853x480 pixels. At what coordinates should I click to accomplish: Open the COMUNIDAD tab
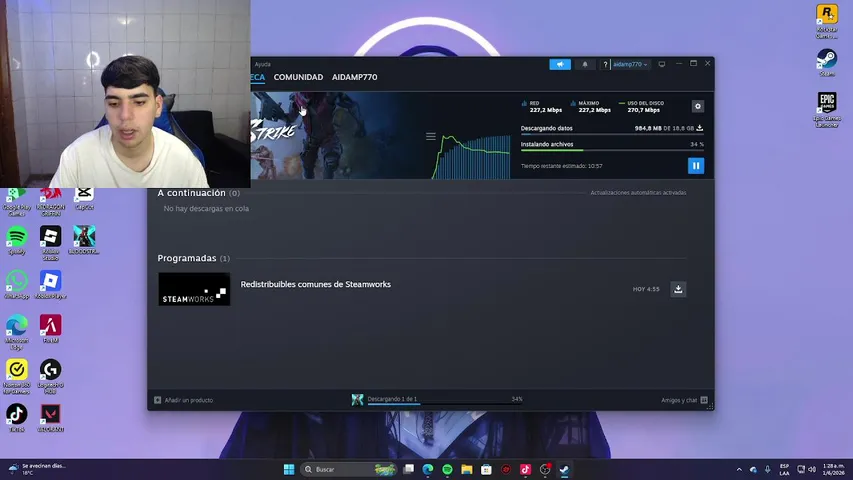click(x=298, y=77)
